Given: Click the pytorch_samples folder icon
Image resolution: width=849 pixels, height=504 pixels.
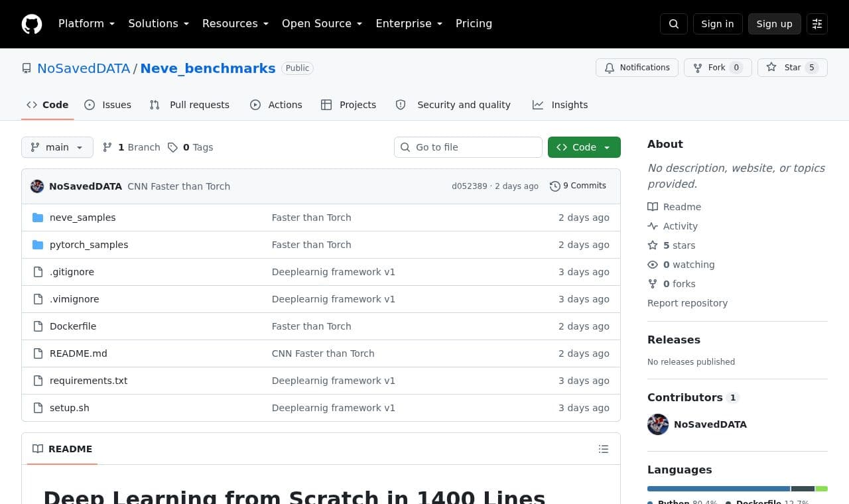Looking at the screenshot, I should [38, 245].
